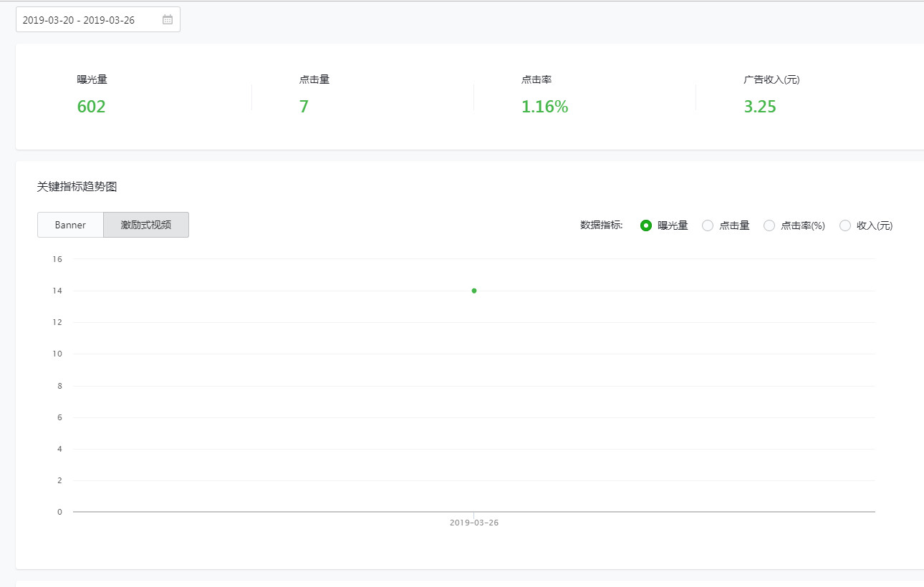The width and height of the screenshot is (924, 587).
Task: Pick the 收入(元) radio button
Action: [x=845, y=225]
